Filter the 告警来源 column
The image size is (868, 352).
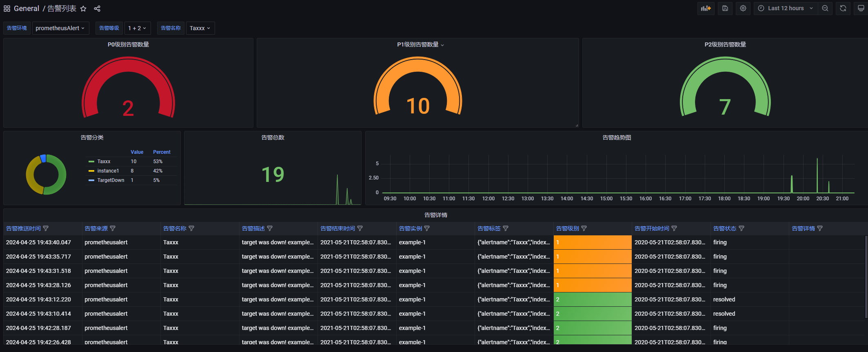tap(113, 228)
